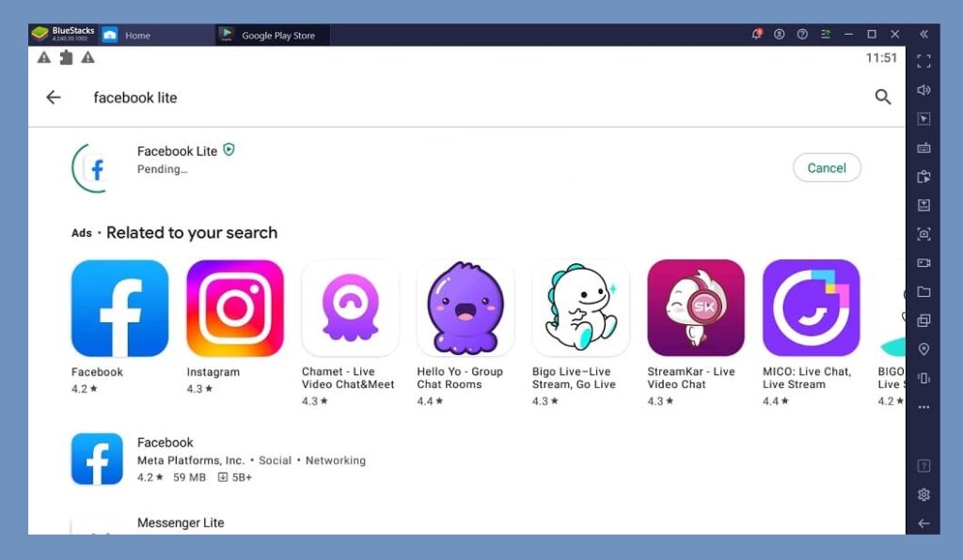963x560 pixels.
Task: Open multi-instance manager icon
Action: click(x=924, y=320)
